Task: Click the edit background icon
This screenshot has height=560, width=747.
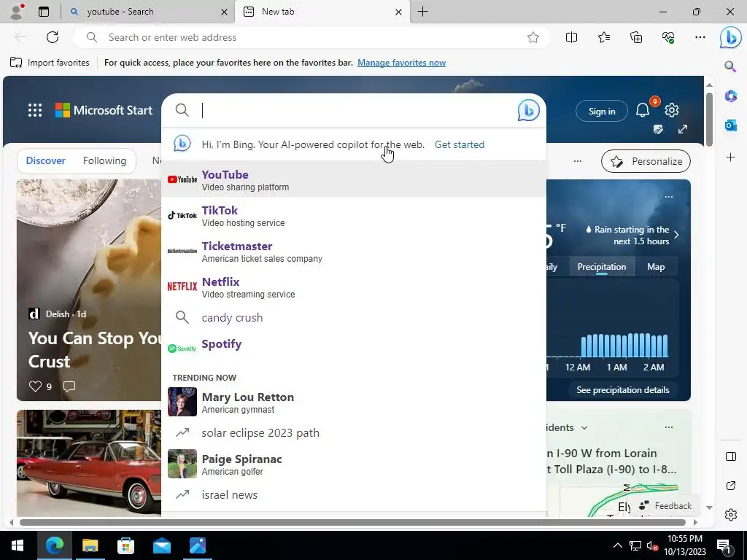Action: (658, 129)
